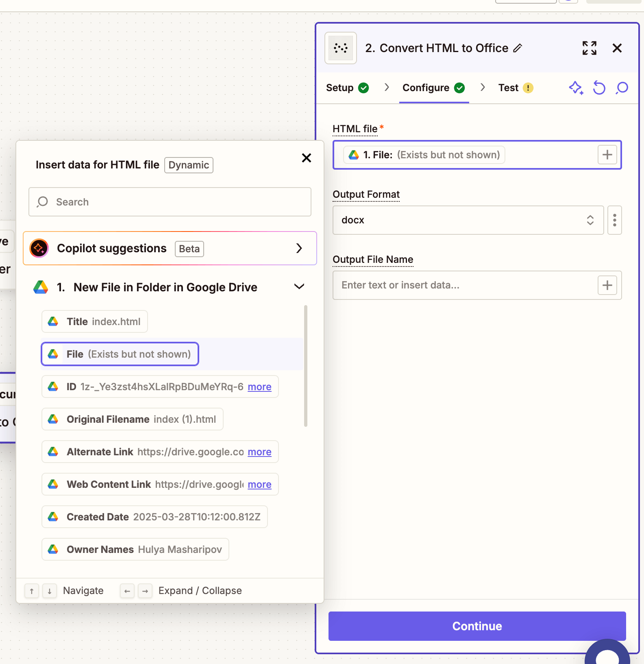Click the pencil icon to rename step

(x=518, y=48)
